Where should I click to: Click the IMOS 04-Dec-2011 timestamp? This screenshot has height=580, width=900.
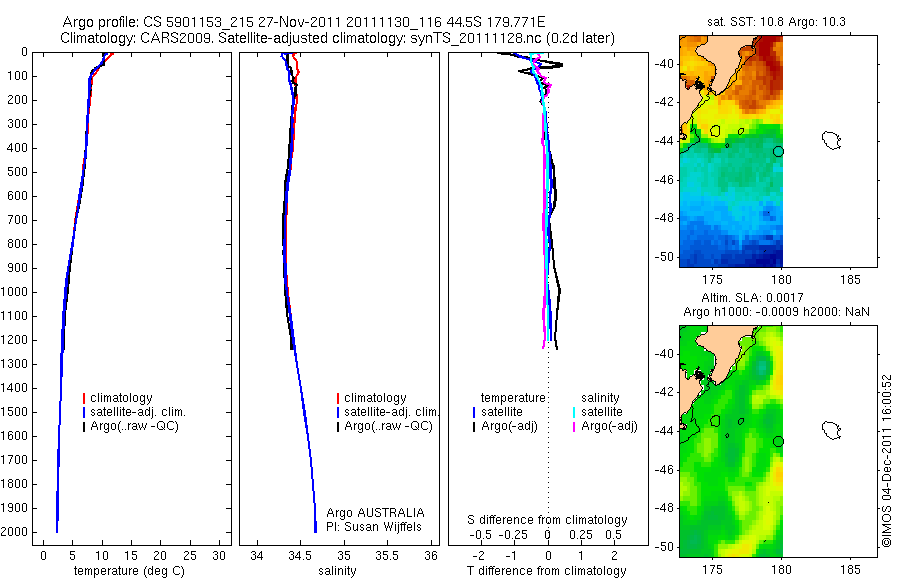coord(887,461)
